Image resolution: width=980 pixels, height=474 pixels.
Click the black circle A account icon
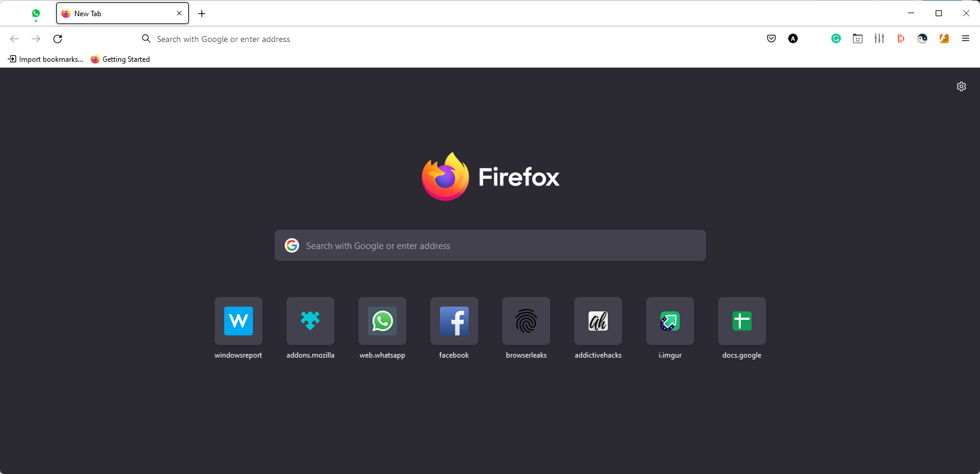coord(793,38)
